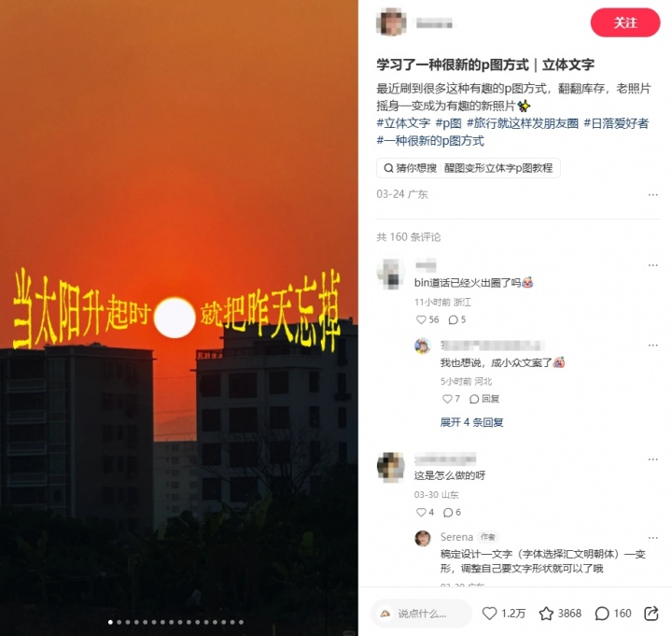Open more options beside the 03-24 广东 date
The height and width of the screenshot is (636, 672).
[x=652, y=194]
